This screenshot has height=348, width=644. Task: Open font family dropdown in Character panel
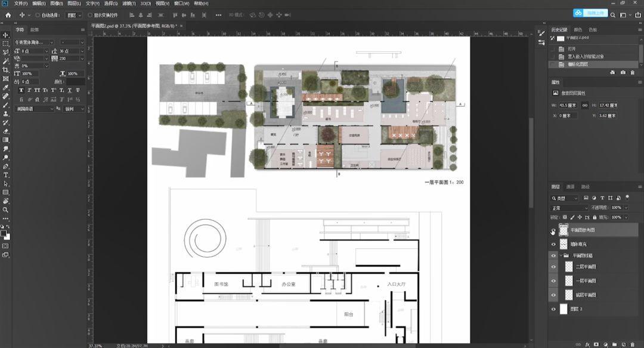51,42
